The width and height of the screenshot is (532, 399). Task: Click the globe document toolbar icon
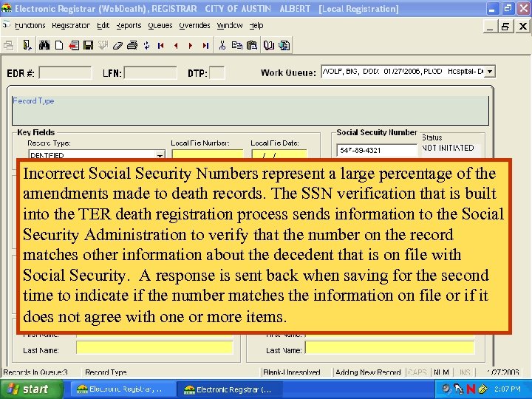point(284,45)
